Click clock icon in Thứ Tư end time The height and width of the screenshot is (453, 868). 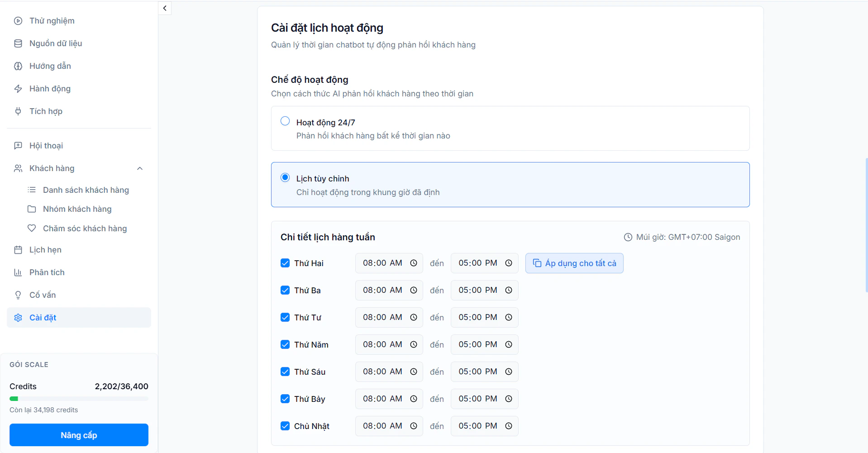tap(509, 317)
